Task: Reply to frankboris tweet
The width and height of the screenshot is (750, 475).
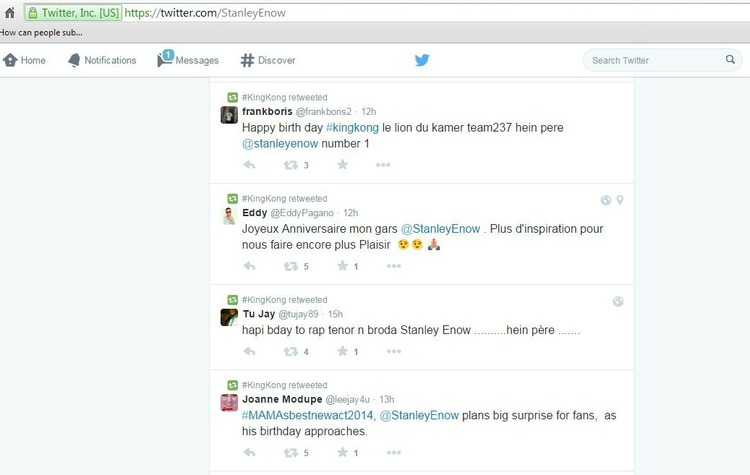Action: tap(249, 165)
